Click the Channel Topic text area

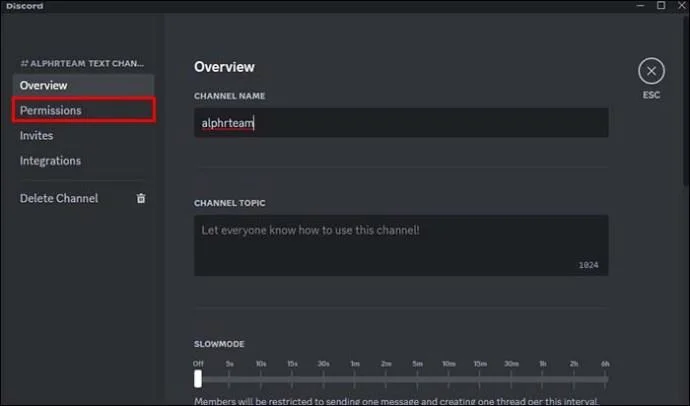point(401,245)
